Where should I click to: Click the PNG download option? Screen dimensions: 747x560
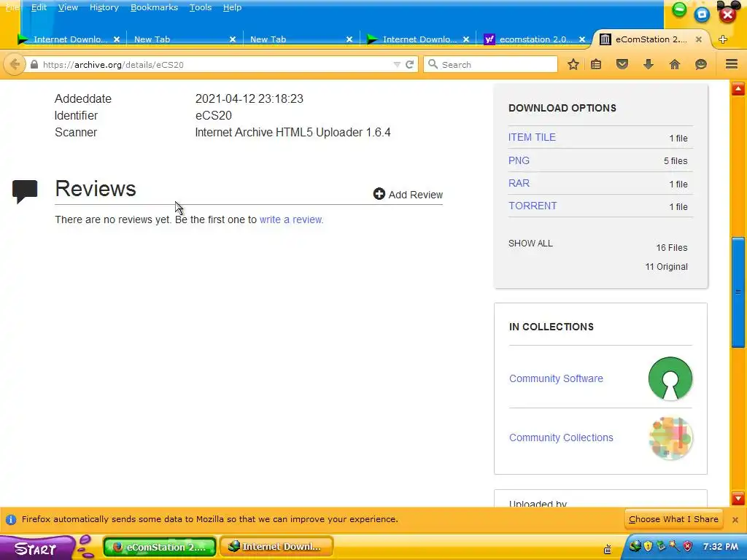(x=519, y=160)
